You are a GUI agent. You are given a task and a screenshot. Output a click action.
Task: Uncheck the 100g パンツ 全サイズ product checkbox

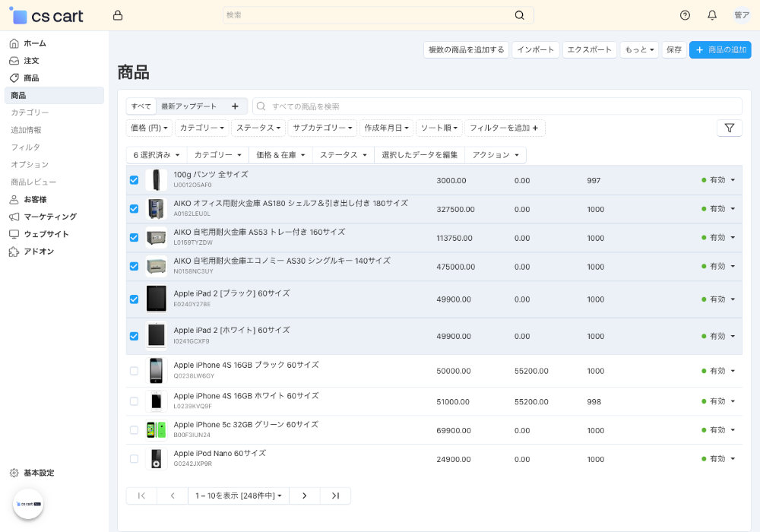tap(134, 180)
